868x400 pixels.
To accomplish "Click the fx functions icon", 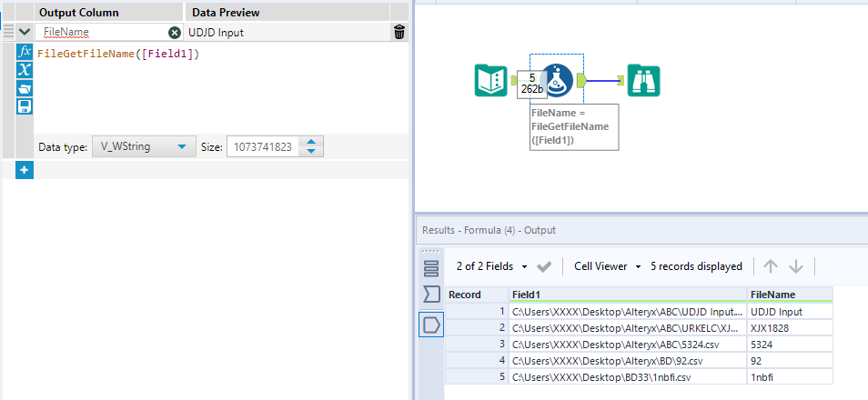I will pos(25,52).
